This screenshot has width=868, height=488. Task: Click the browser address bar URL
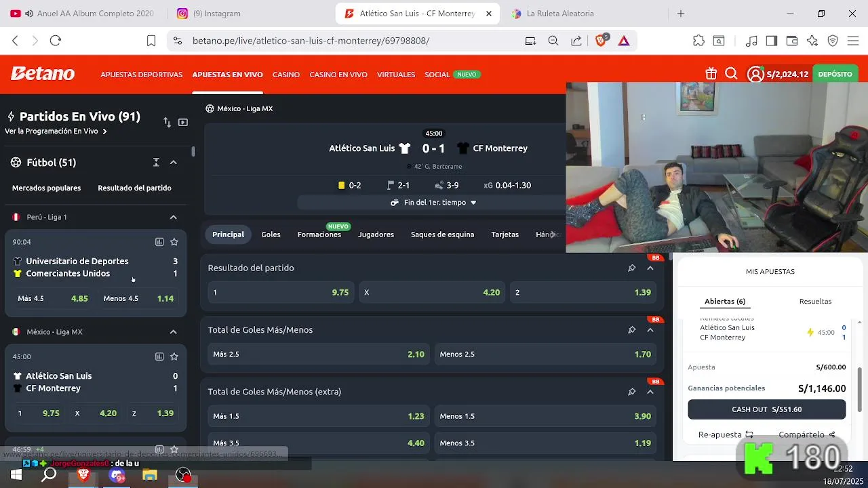pyautogui.click(x=311, y=41)
